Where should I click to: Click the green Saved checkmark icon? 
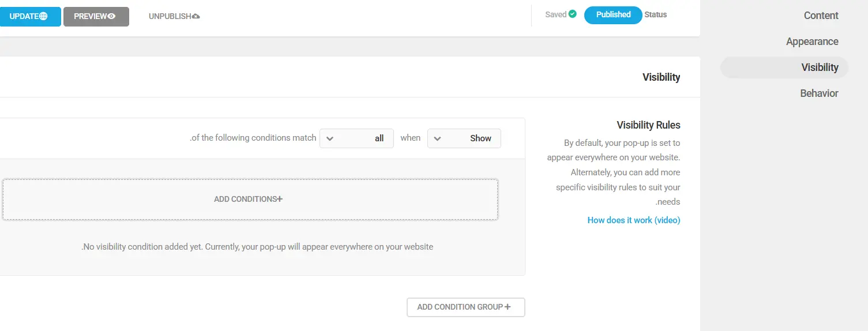click(572, 14)
